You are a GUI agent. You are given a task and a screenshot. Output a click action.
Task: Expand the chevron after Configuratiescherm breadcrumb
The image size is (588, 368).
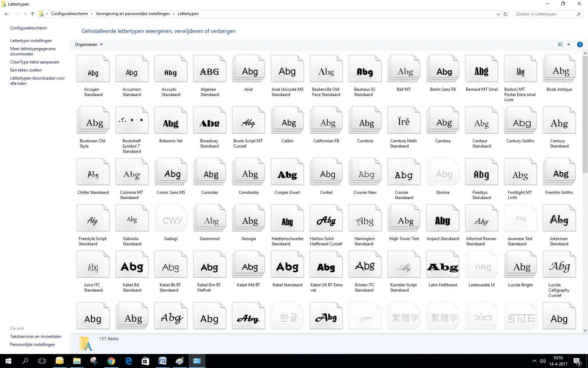(92, 14)
